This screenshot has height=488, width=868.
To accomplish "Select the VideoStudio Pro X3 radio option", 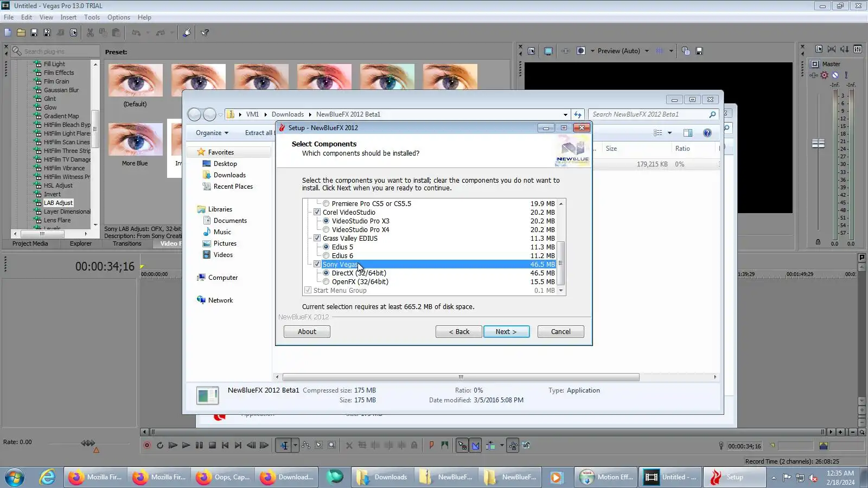I will 326,221.
